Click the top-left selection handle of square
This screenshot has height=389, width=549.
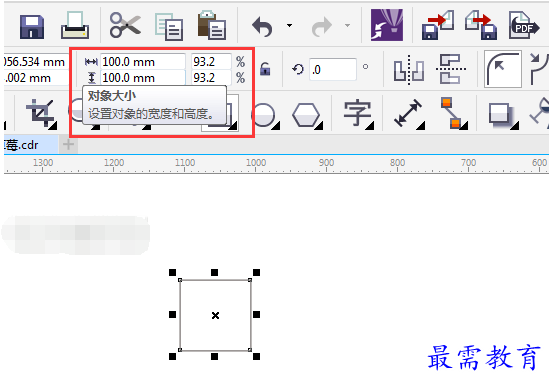(173, 272)
